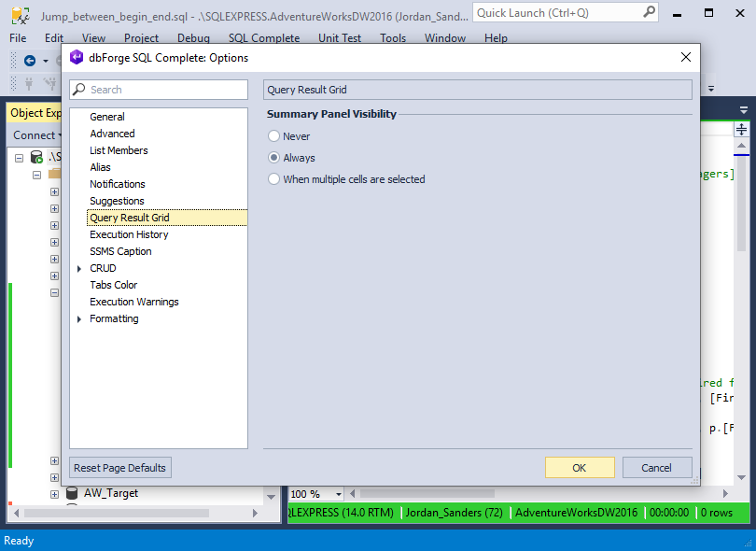The width and height of the screenshot is (756, 551).
Task: Click the magnifier icon in Options search box
Action: [x=79, y=90]
